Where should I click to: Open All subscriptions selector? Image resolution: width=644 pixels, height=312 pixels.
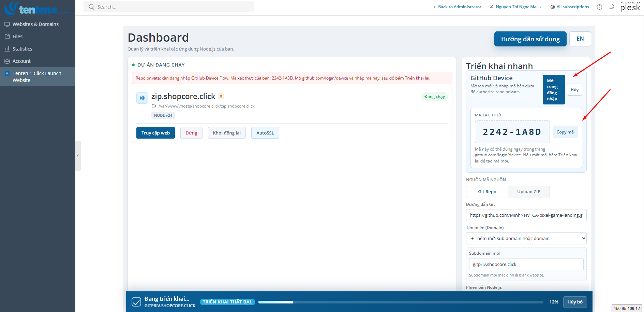pos(570,7)
